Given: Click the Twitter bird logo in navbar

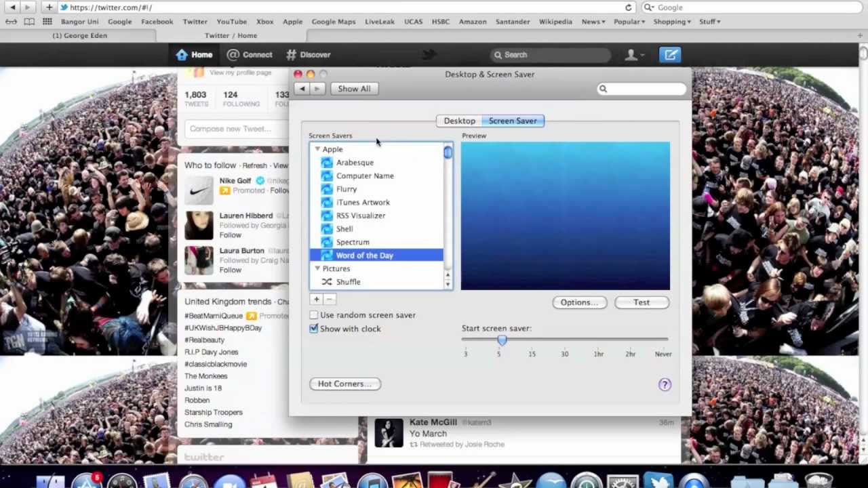Looking at the screenshot, I should click(x=429, y=55).
